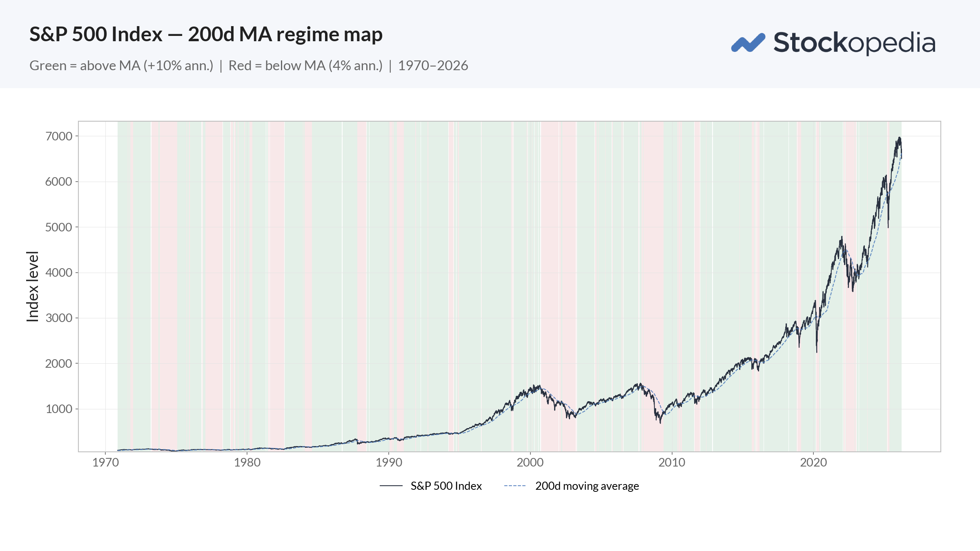
Task: Click the 7000 y-axis tick label
Action: pyautogui.click(x=59, y=136)
